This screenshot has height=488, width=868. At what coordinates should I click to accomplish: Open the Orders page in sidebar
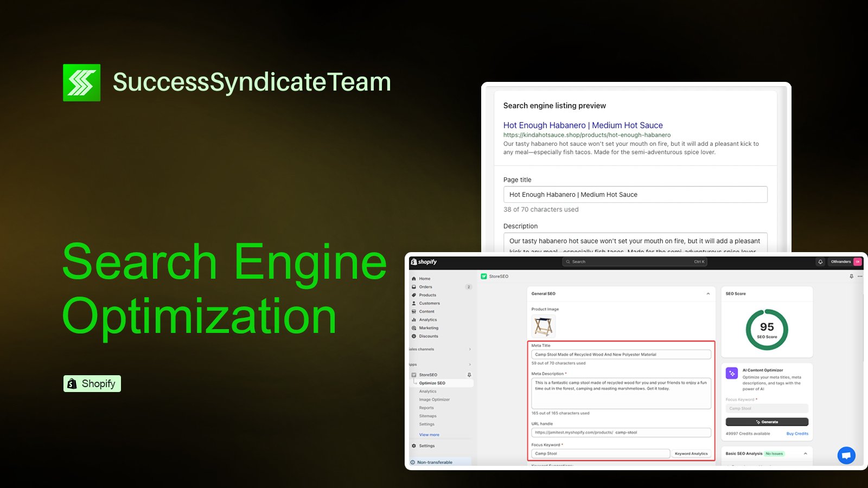pyautogui.click(x=425, y=287)
